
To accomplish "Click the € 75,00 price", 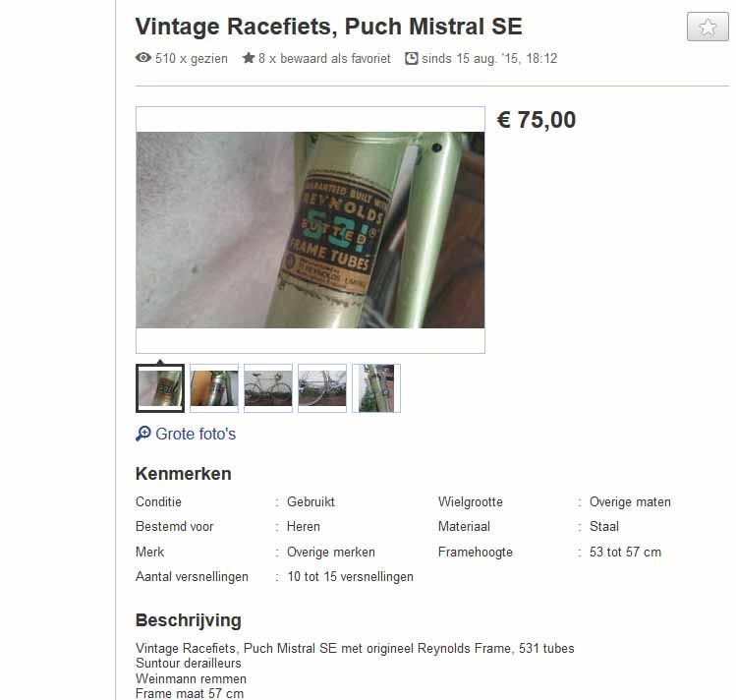I will [537, 120].
